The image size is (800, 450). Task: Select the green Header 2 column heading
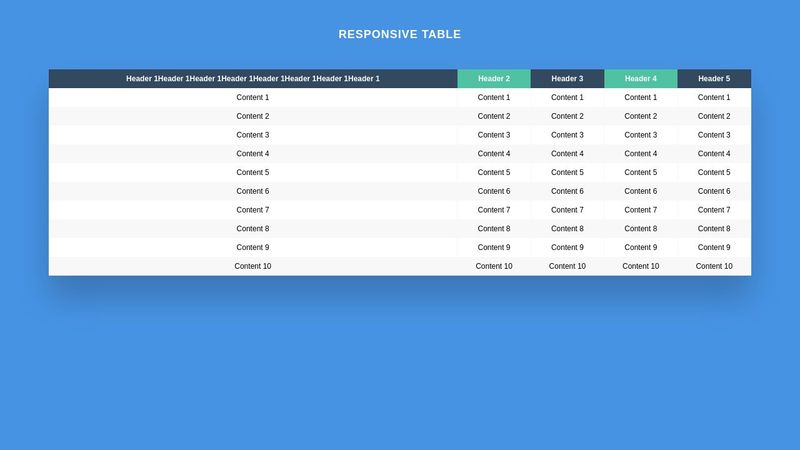point(494,79)
